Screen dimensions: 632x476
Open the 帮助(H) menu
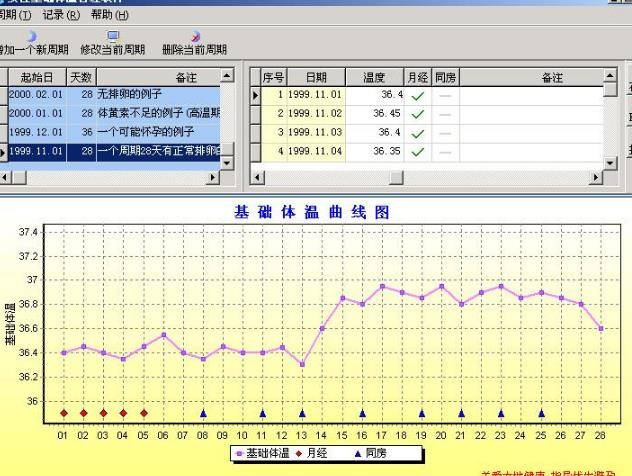tap(109, 15)
